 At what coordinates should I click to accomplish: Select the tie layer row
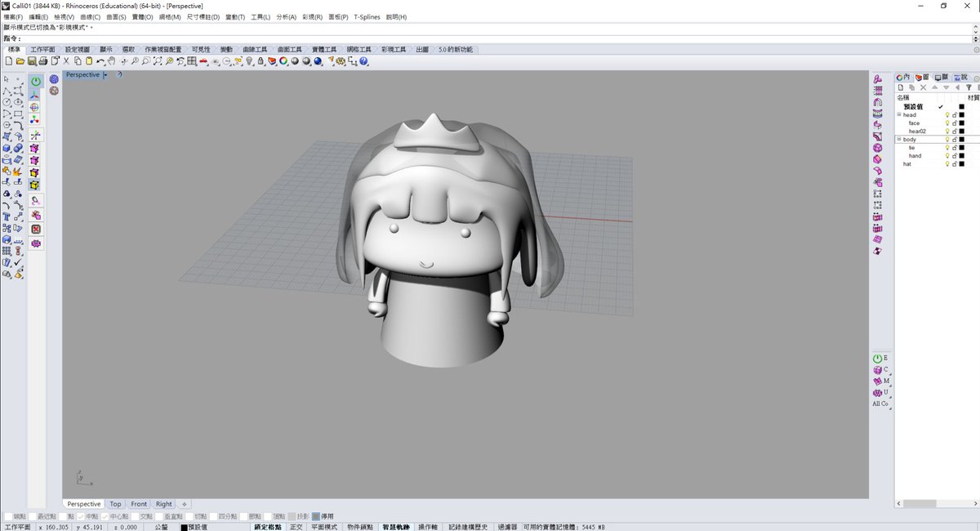coord(937,148)
